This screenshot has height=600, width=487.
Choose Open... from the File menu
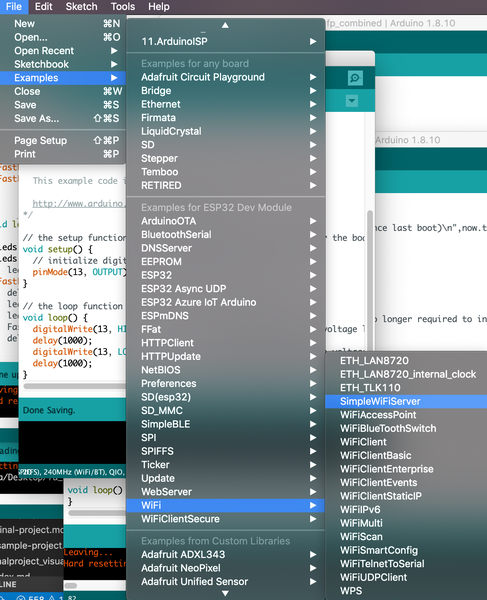coord(63,37)
